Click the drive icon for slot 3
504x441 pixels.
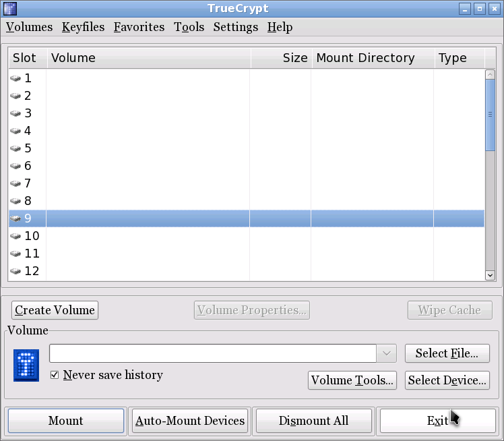click(15, 113)
